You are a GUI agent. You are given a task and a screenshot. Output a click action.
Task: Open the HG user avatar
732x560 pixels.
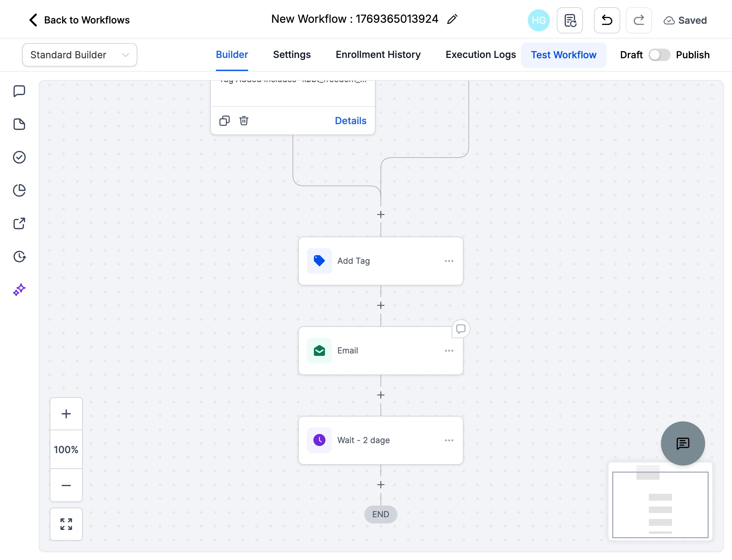click(538, 20)
